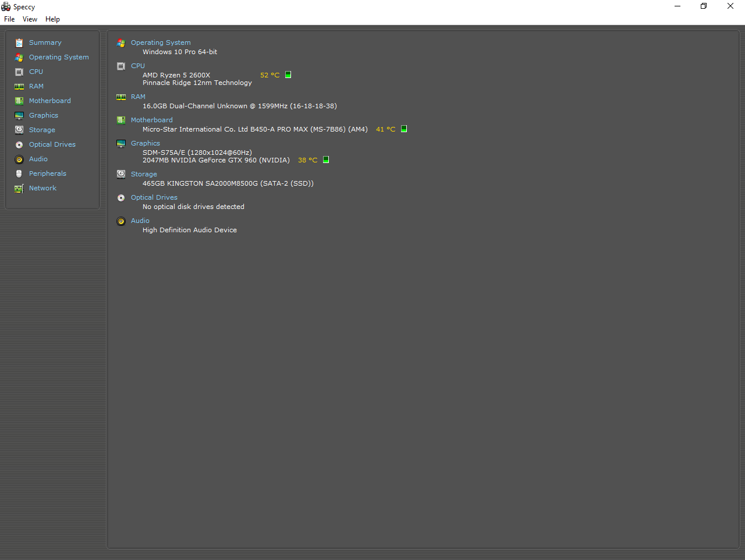Viewport: 745px width, 560px height.
Task: Click Optical Drives heading link in summary
Action: [154, 197]
